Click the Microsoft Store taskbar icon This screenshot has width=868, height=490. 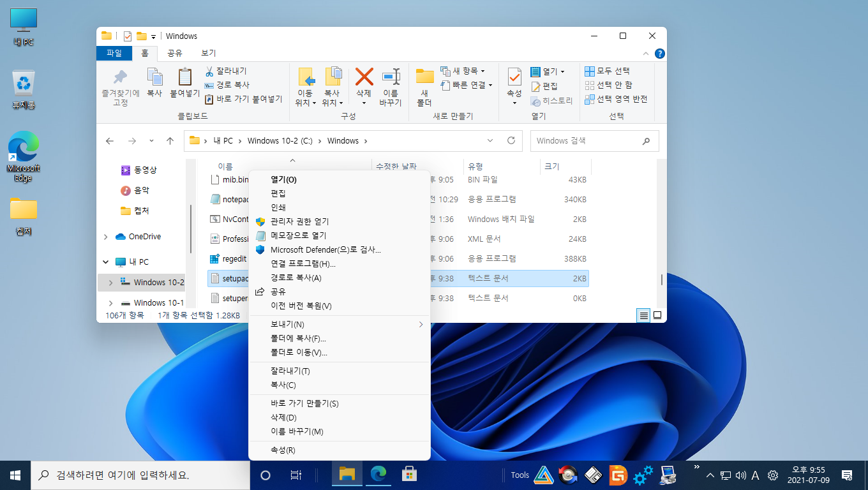coord(409,475)
